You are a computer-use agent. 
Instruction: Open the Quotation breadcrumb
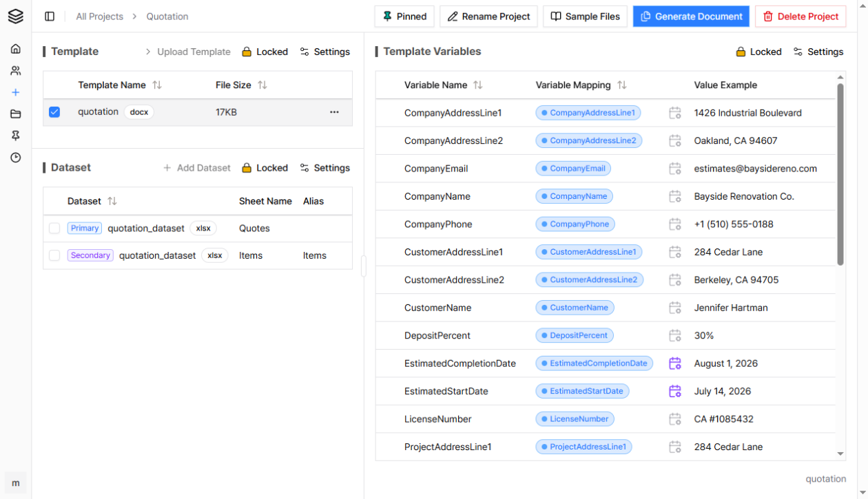tap(167, 17)
